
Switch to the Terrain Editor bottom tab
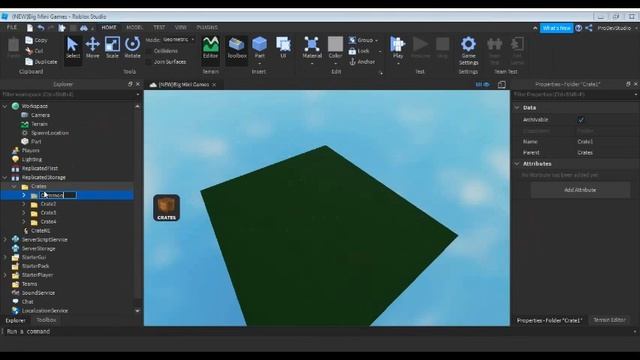[x=609, y=320]
